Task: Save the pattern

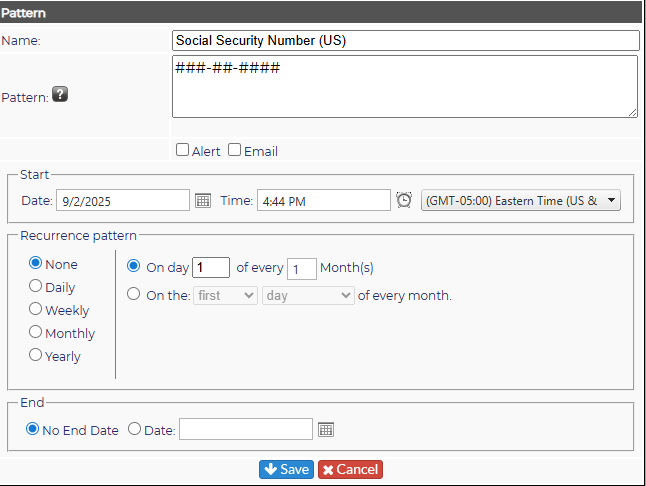Action: pyautogui.click(x=286, y=470)
